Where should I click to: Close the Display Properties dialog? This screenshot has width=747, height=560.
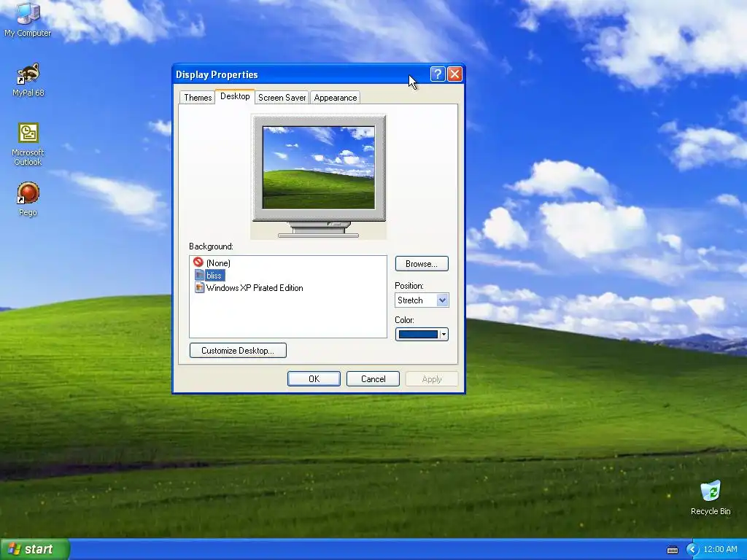[455, 74]
